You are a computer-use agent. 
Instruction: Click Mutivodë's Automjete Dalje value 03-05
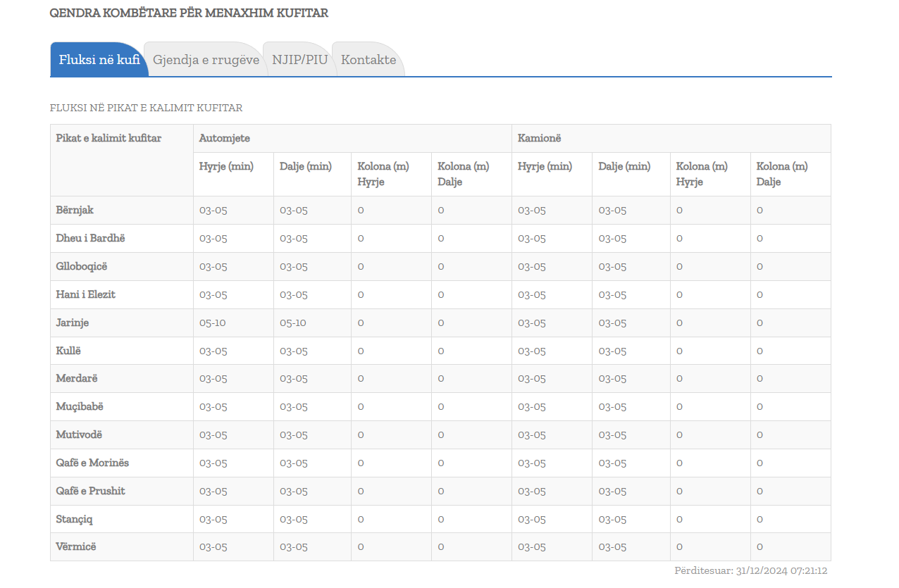pos(294,434)
